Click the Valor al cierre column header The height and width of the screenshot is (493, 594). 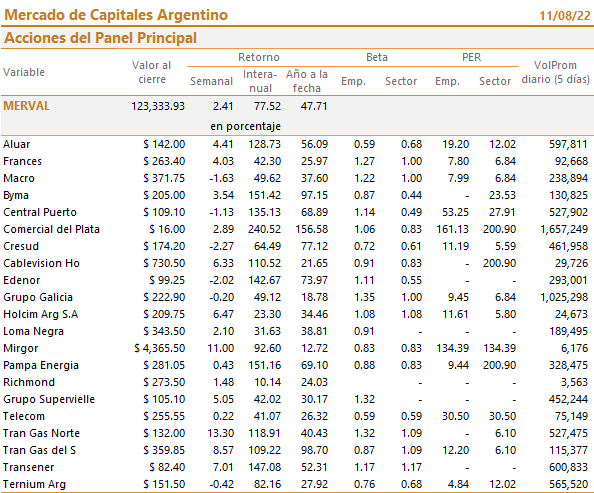pyautogui.click(x=152, y=72)
